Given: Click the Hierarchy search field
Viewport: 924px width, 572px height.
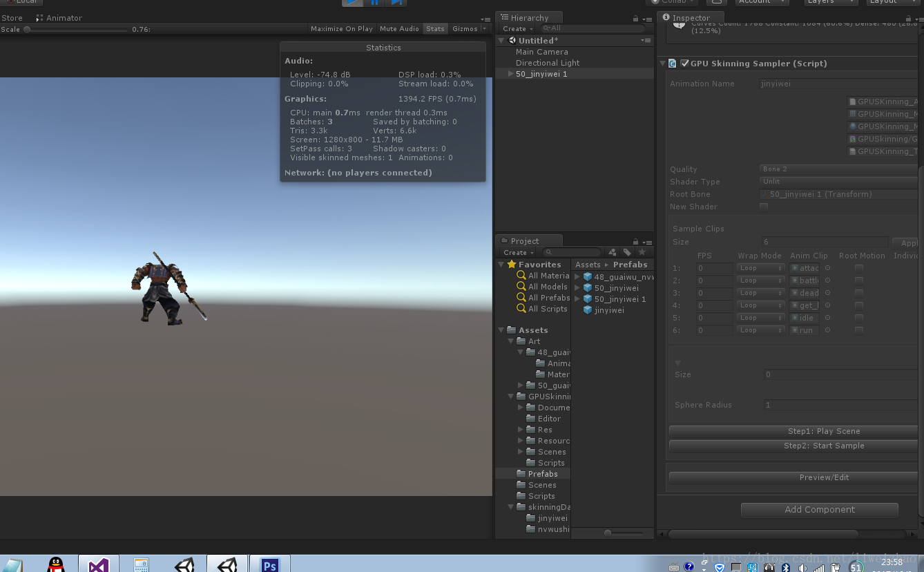Looking at the screenshot, I should point(593,29).
